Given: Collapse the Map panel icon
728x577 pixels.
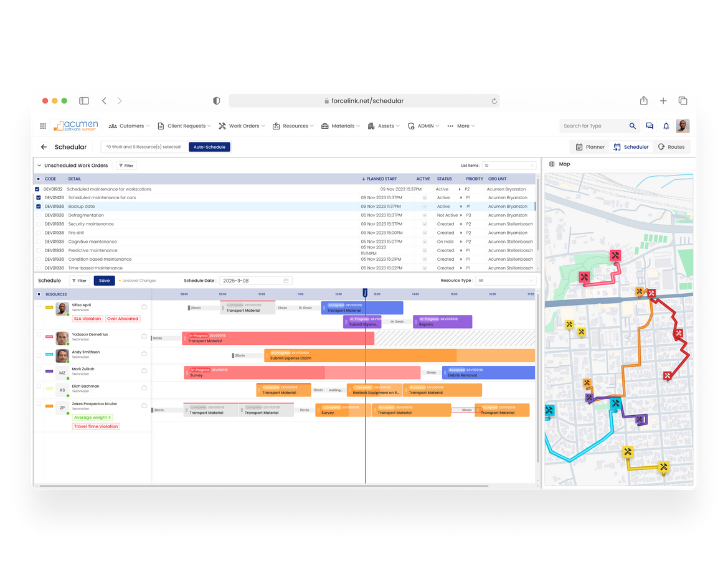Looking at the screenshot, I should tap(552, 164).
